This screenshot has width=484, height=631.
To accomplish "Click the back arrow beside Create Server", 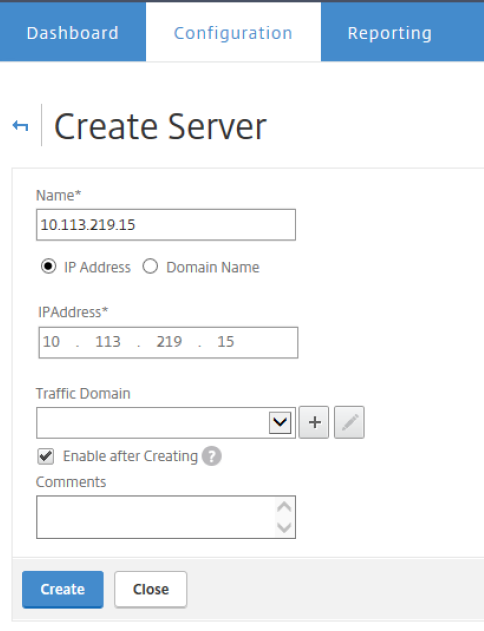I will click(x=21, y=126).
